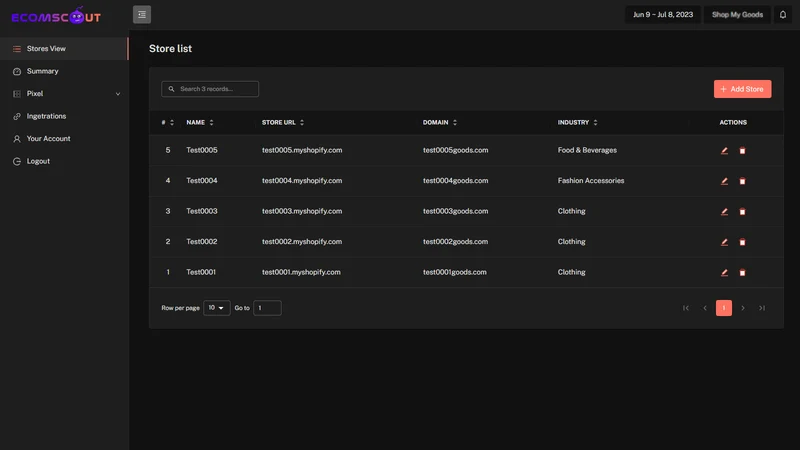Edit the Test0001 store

point(724,272)
